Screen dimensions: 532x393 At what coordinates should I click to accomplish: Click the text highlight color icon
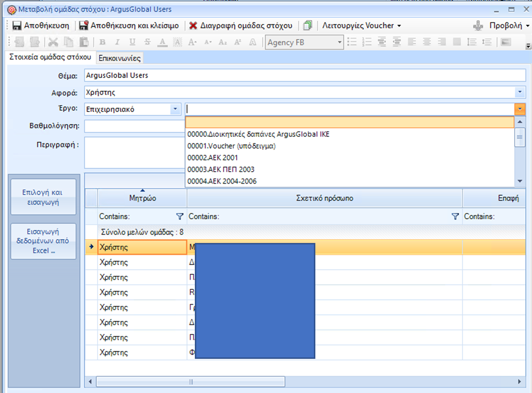(178, 42)
